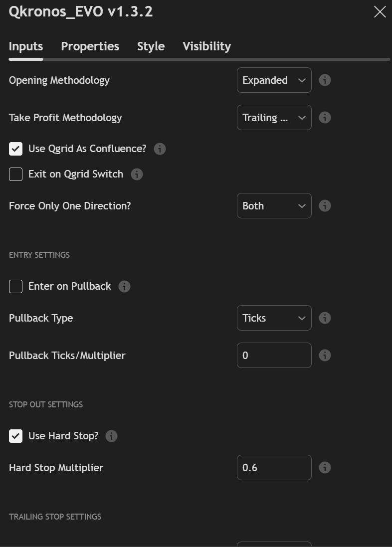Click info icon for Force Only One Direction

pyautogui.click(x=325, y=206)
